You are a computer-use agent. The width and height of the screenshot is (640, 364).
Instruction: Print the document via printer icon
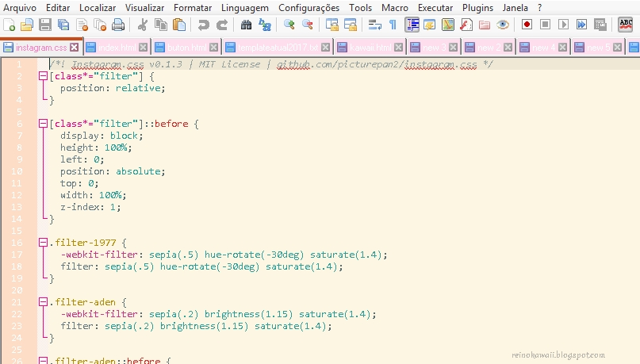pos(118,25)
